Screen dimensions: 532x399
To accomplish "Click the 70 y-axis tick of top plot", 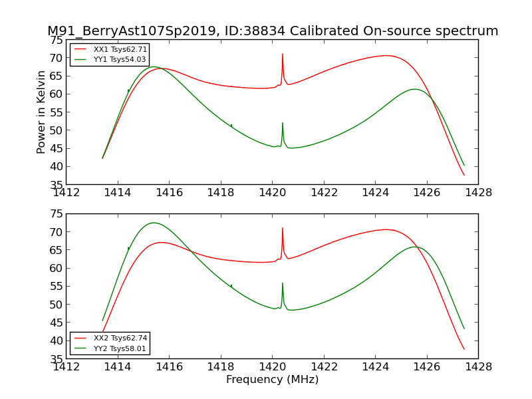I will [57, 58].
